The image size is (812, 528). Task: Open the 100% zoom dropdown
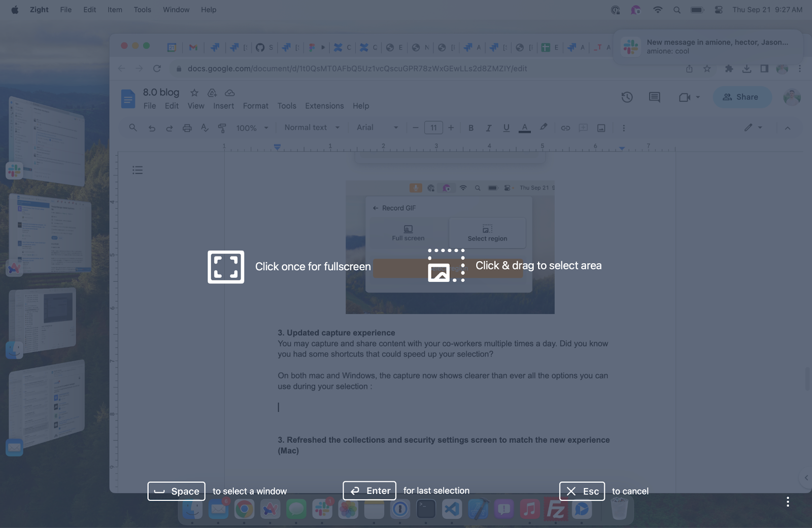(252, 128)
